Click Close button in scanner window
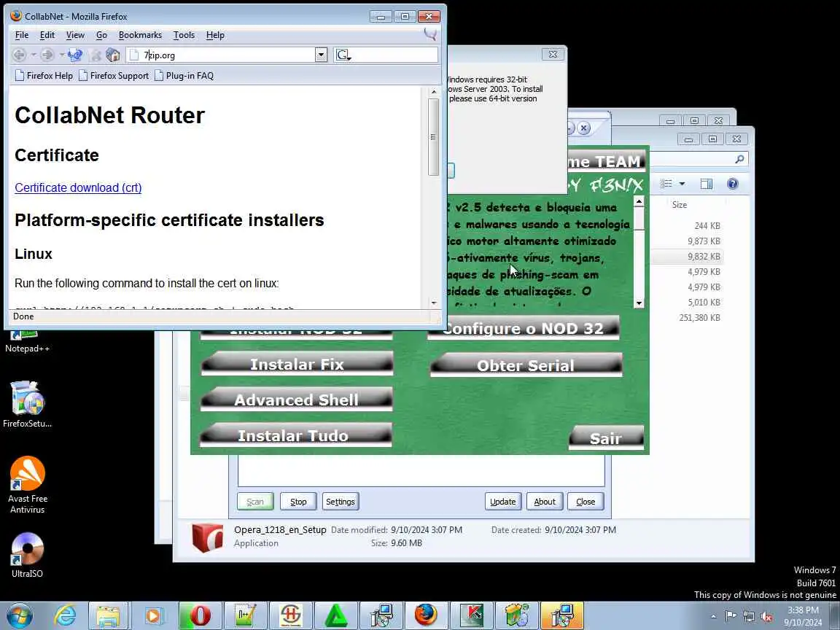Screen dimensions: 840x630 586,502
